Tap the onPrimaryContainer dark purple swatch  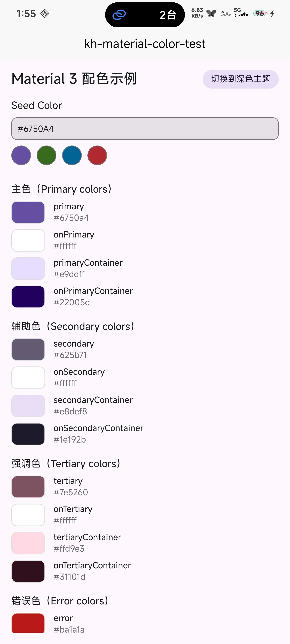[28, 297]
